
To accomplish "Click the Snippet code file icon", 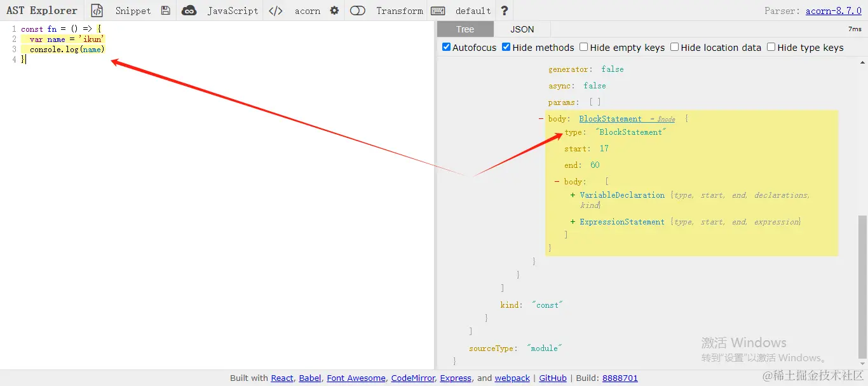I will 97,11.
